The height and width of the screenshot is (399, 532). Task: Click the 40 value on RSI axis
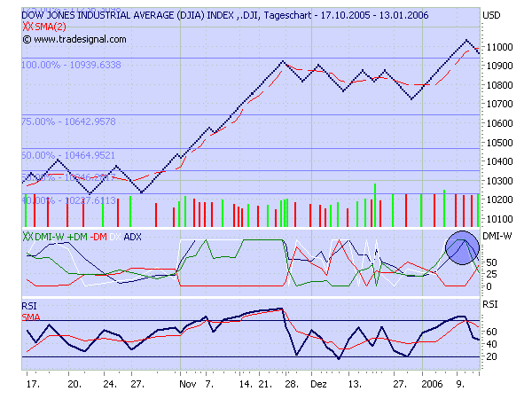[x=491, y=344]
